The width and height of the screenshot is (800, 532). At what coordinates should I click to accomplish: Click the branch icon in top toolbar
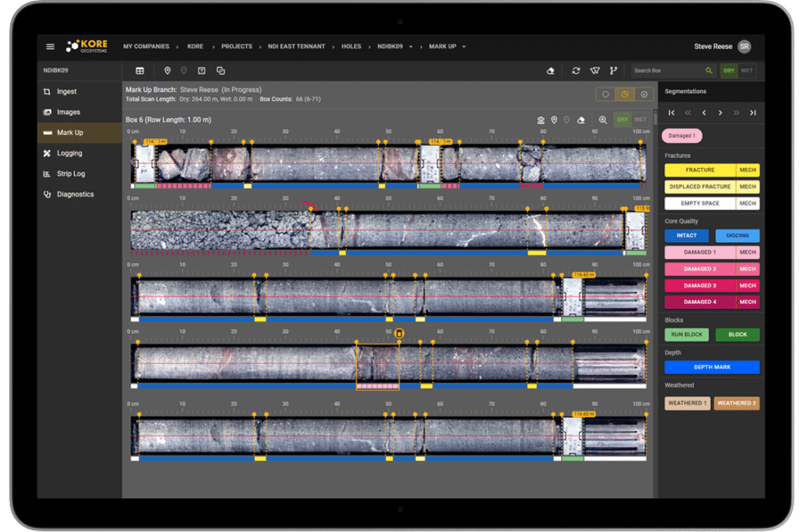coord(614,70)
